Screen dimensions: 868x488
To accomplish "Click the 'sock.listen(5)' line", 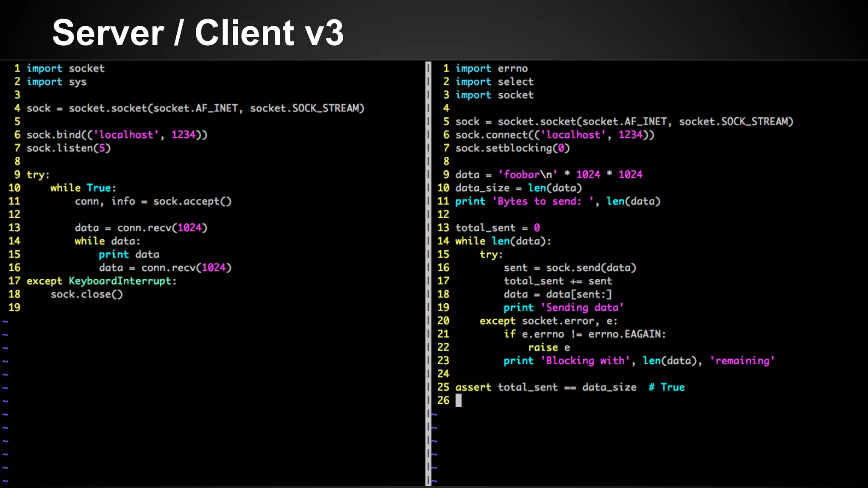I will [69, 148].
